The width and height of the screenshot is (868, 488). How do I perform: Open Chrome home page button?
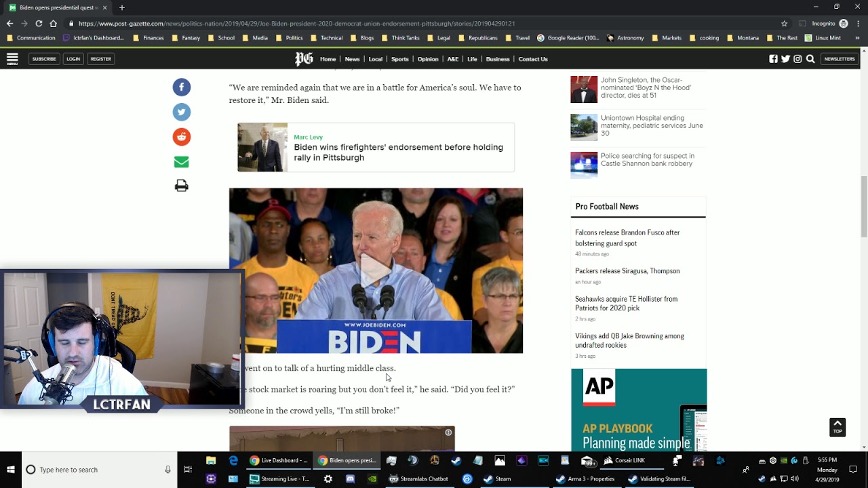[54, 24]
